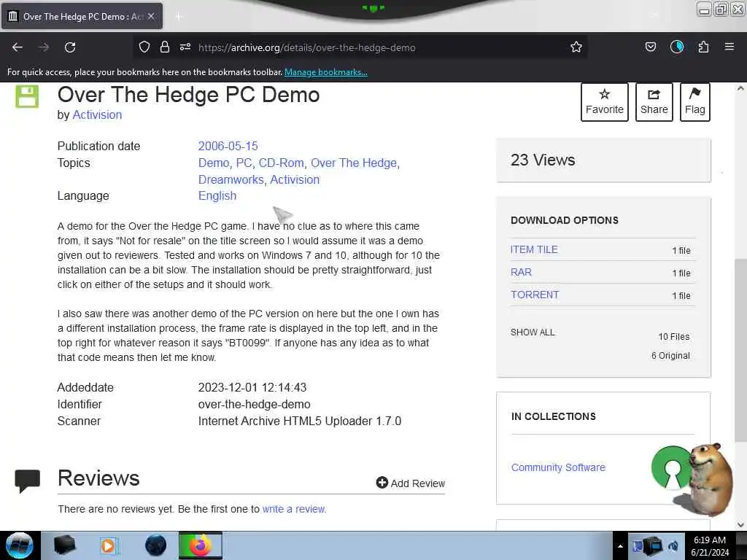The image size is (747, 560).
Task: Reload the current archive.org page
Action: pos(70,47)
